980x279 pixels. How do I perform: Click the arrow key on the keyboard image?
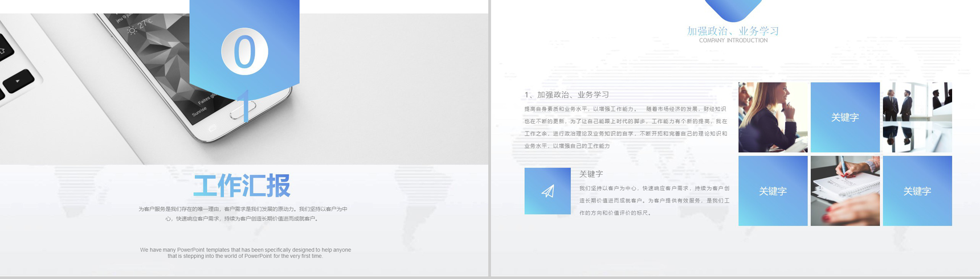18,81
